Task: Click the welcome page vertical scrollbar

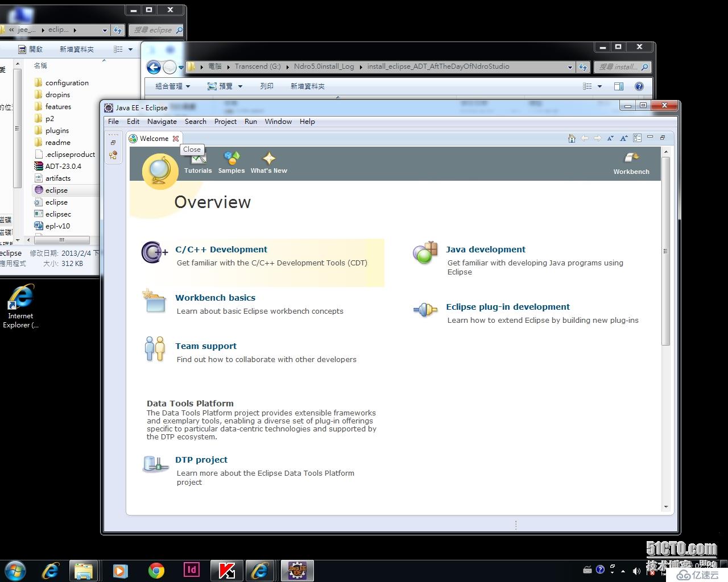Action: pos(665,250)
